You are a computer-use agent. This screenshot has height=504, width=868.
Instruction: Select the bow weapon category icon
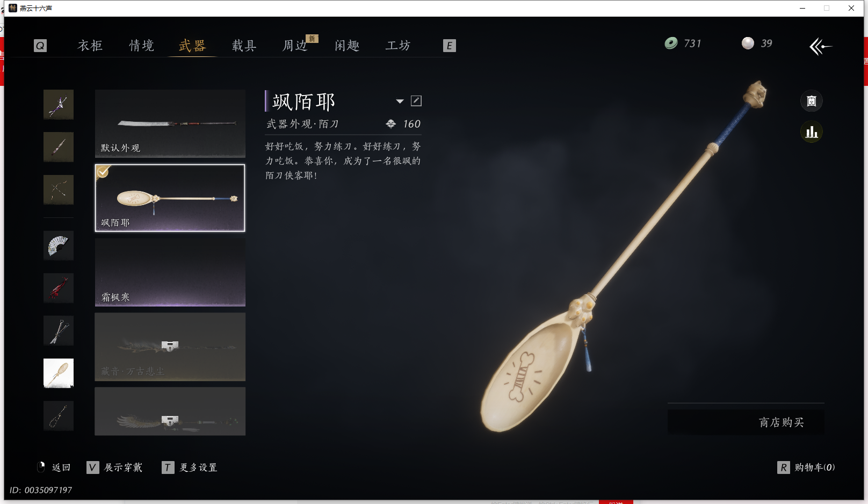click(59, 189)
